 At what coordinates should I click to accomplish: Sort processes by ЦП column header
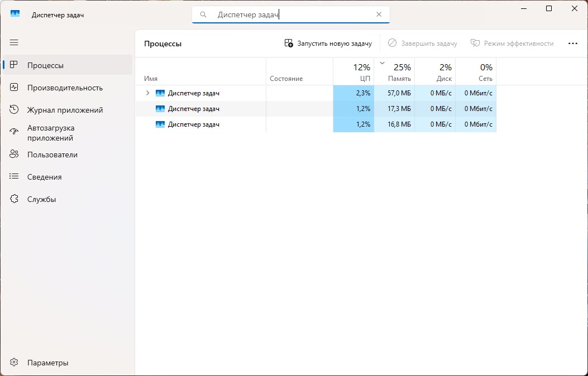[353, 71]
